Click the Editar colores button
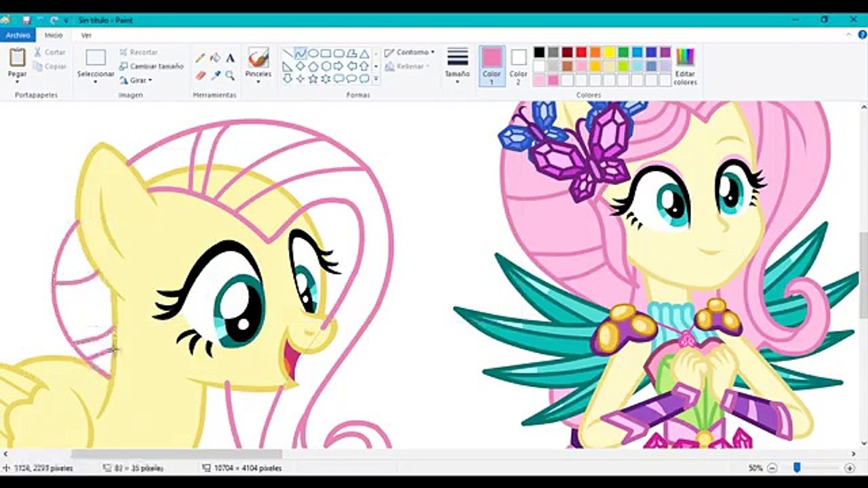This screenshot has height=488, width=868. pos(686,66)
